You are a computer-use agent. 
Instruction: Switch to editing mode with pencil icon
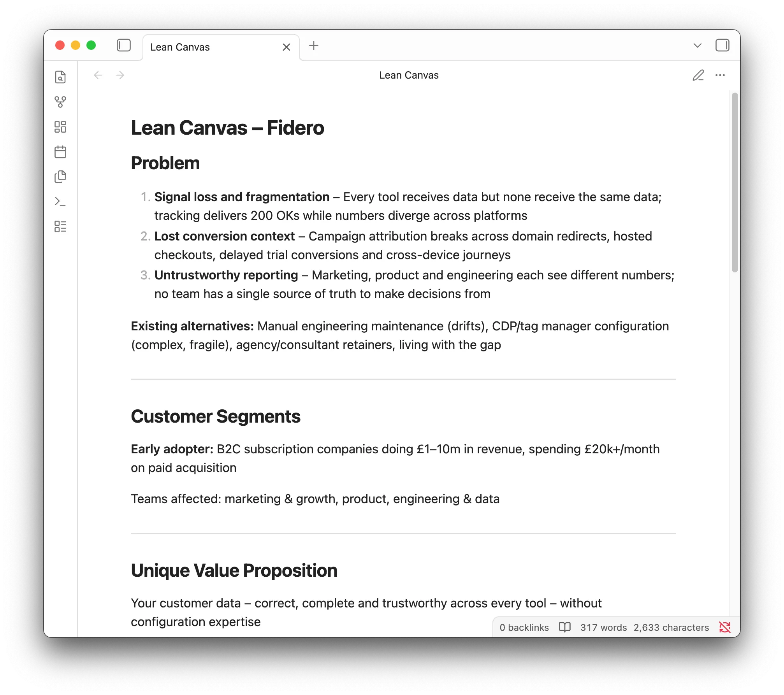698,75
